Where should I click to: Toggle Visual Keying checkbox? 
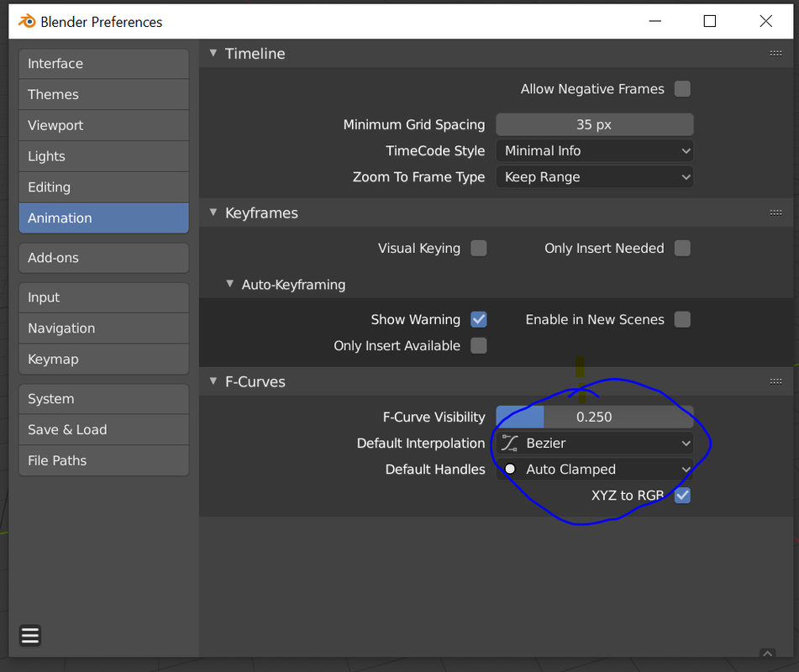click(479, 249)
